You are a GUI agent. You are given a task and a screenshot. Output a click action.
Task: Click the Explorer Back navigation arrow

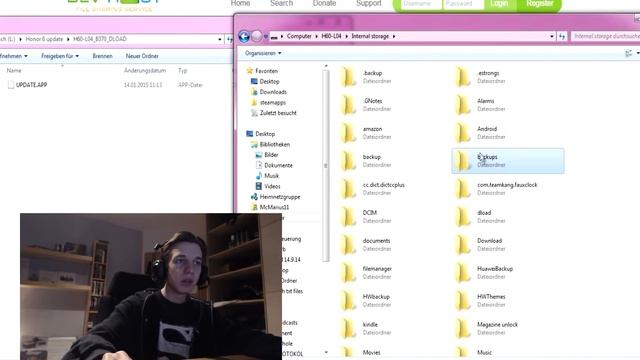point(244,36)
